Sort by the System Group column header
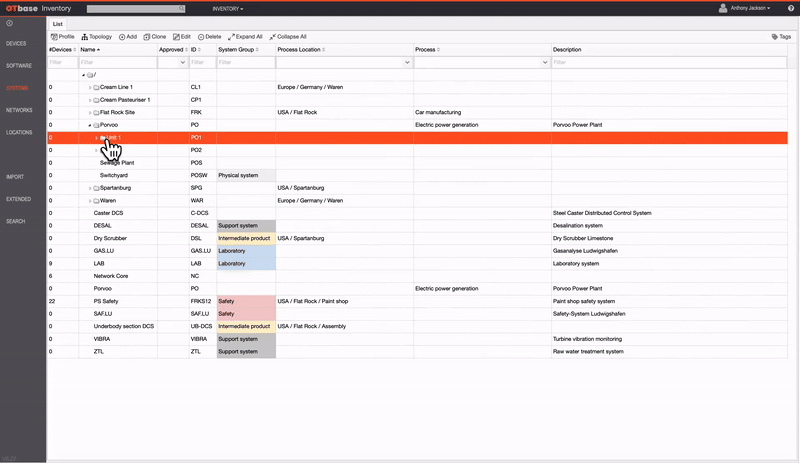Screen dimensions: 800x463 tap(246, 50)
